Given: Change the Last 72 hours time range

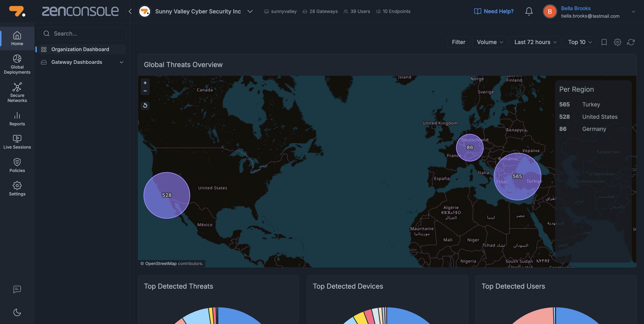Looking at the screenshot, I should tap(535, 42).
